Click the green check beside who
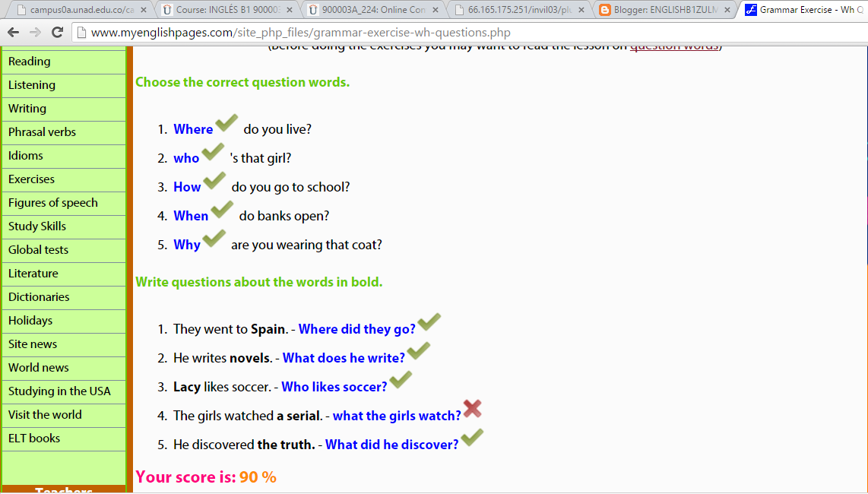This screenshot has height=494, width=868. click(x=213, y=152)
